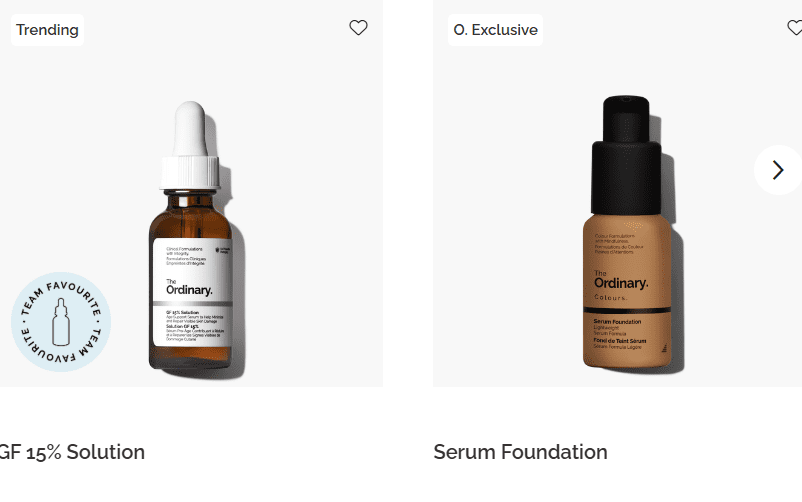The image size is (802, 502).
Task: Click the bottle outline inside Team Favourite badge
Action: [61, 322]
